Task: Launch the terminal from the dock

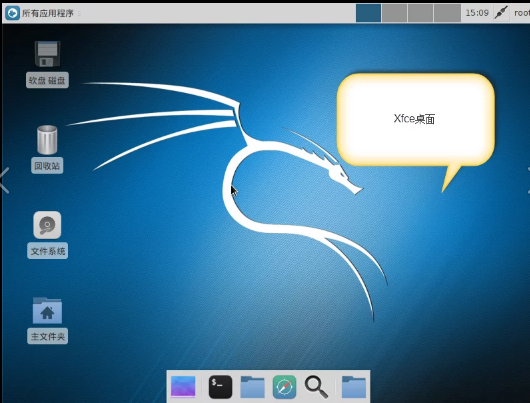Action: click(220, 387)
